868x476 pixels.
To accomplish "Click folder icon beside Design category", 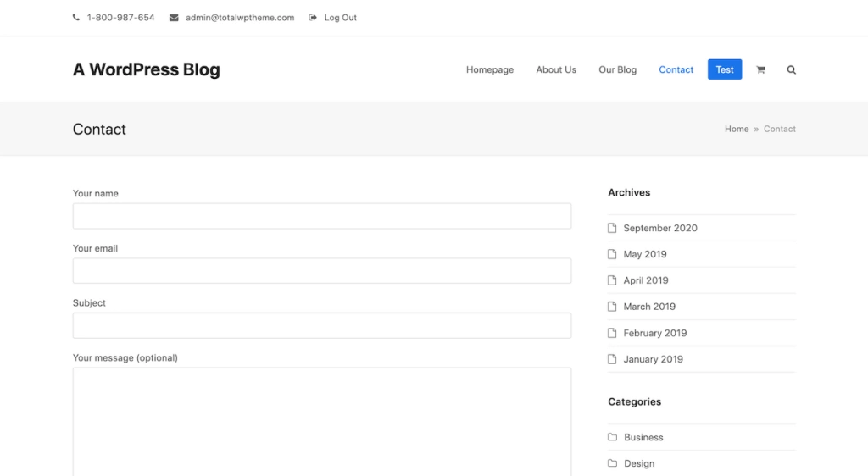I will pyautogui.click(x=612, y=463).
